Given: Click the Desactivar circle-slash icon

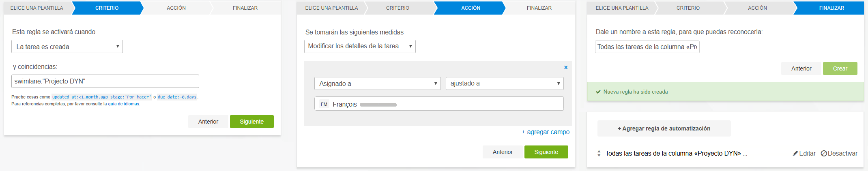Looking at the screenshot, I should (x=824, y=154).
